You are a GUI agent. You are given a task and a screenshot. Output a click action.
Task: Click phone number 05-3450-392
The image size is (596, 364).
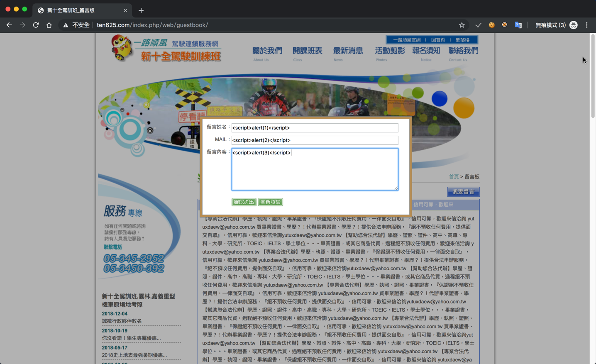(134, 269)
